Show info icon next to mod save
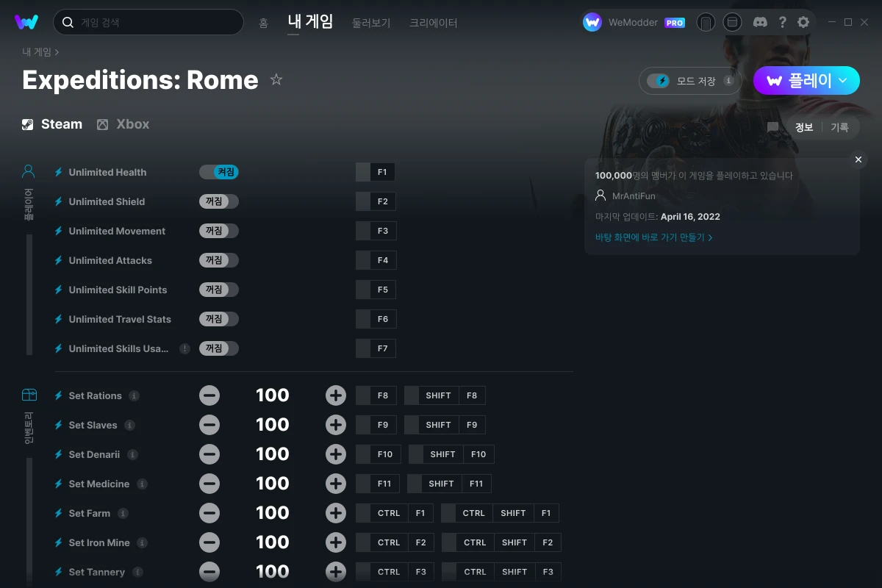The height and width of the screenshot is (588, 882). coord(728,81)
